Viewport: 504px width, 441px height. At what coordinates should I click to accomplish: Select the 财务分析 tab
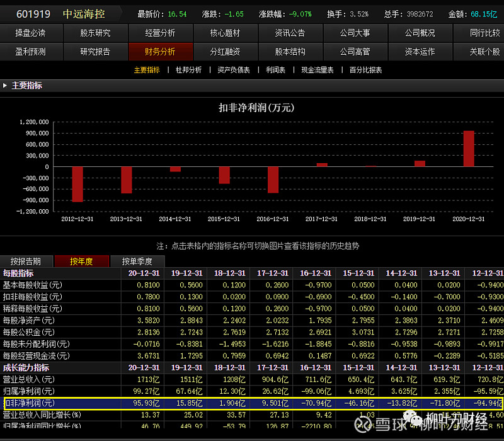(161, 52)
